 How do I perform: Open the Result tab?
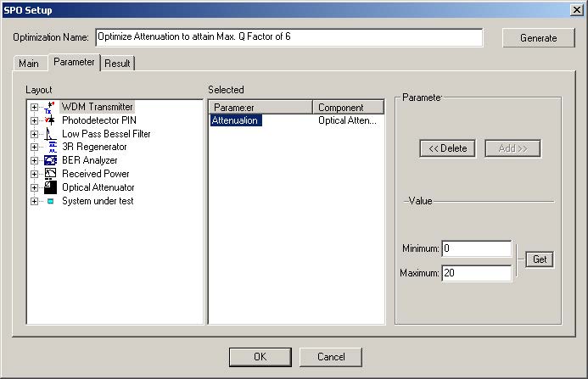point(117,64)
